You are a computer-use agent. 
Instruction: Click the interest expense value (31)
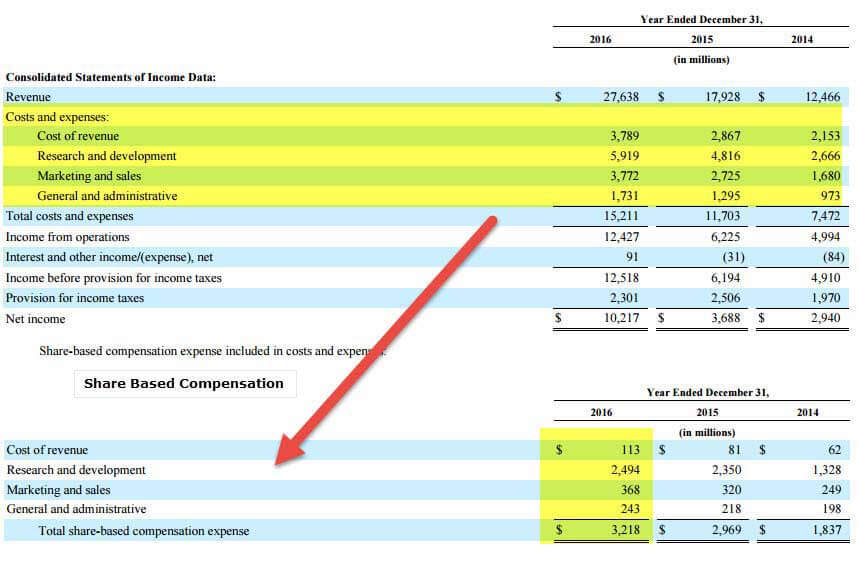[x=733, y=257]
